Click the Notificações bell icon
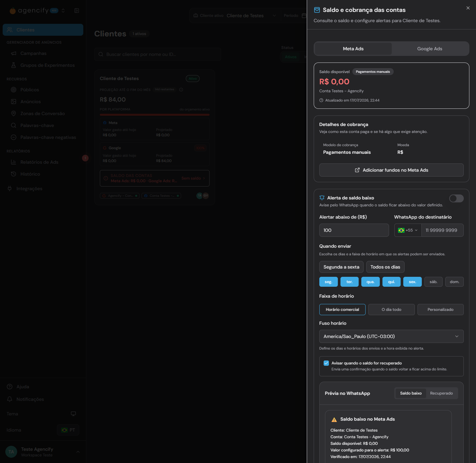This screenshot has width=476, height=463. tap(10, 399)
